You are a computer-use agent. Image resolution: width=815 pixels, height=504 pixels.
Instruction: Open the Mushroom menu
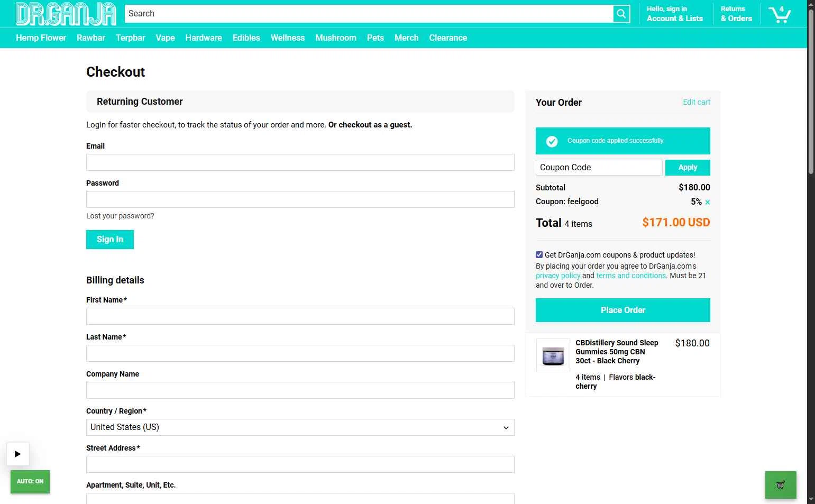click(336, 38)
